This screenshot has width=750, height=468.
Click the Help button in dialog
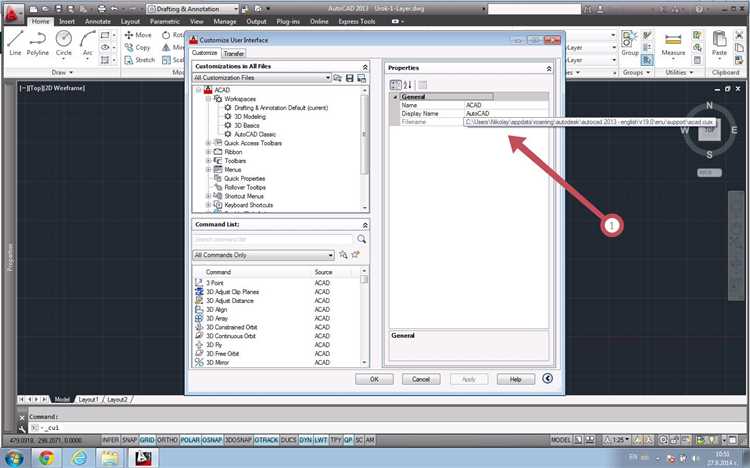point(516,379)
